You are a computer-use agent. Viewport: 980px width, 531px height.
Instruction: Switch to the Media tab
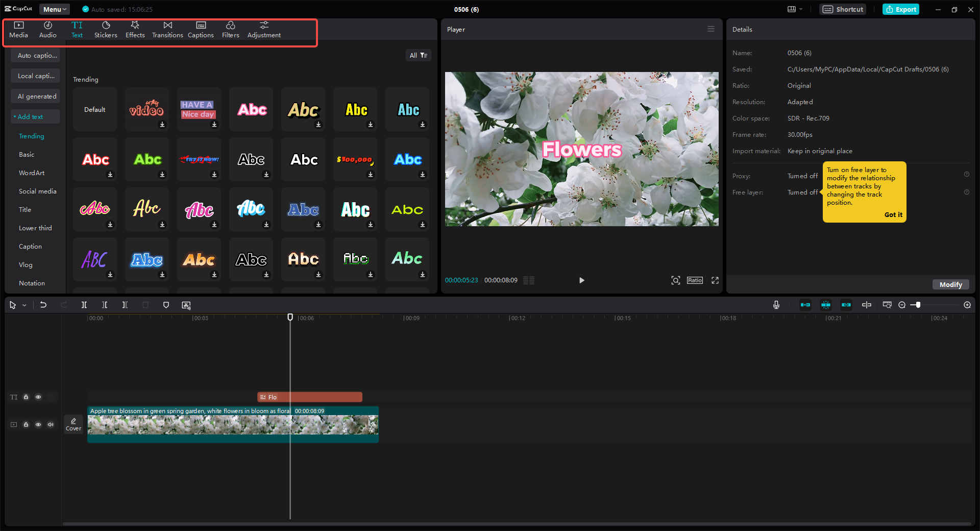click(x=18, y=29)
